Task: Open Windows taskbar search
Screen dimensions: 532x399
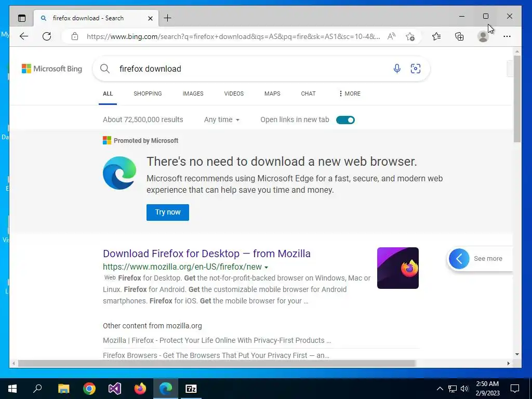Action: (x=37, y=389)
